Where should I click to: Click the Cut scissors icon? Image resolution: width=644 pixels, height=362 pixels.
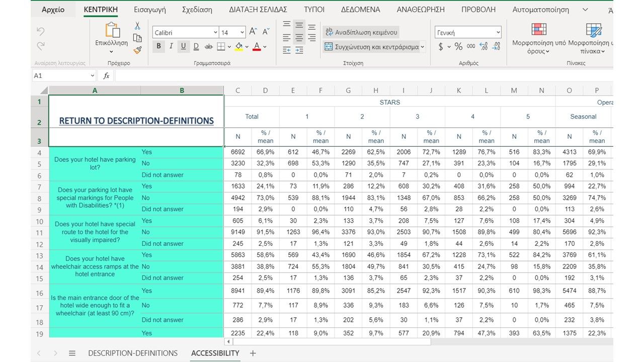pyautogui.click(x=137, y=26)
